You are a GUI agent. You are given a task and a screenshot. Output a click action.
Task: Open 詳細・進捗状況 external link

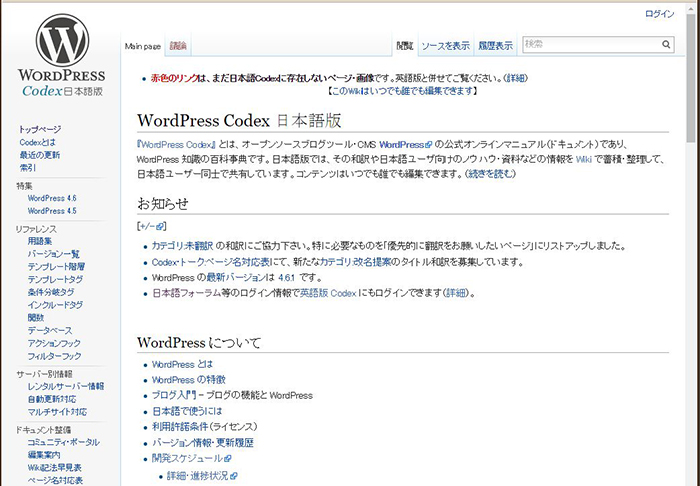click(202, 476)
